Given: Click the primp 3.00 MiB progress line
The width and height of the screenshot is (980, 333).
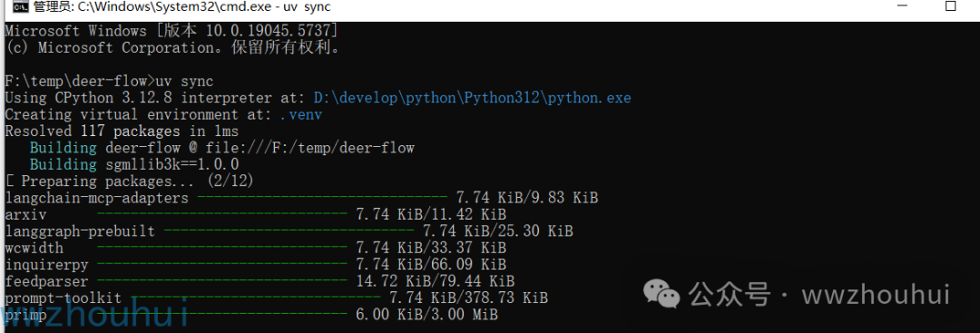Looking at the screenshot, I should (251, 315).
